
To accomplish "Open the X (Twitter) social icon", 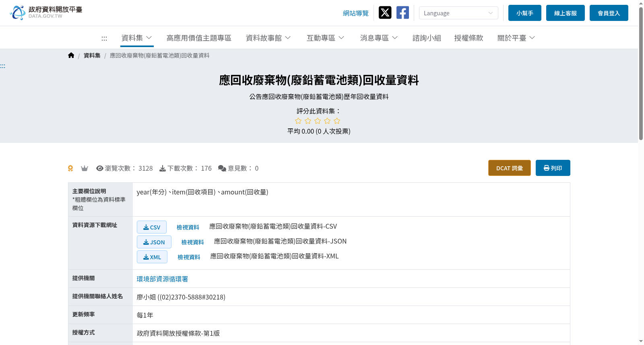I will 385,12.
